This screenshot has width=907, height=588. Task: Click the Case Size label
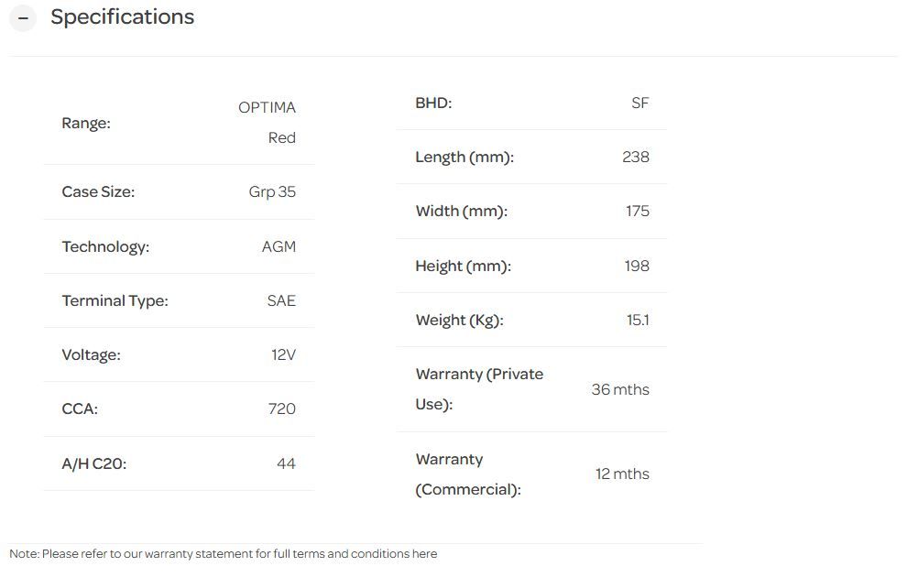point(98,191)
